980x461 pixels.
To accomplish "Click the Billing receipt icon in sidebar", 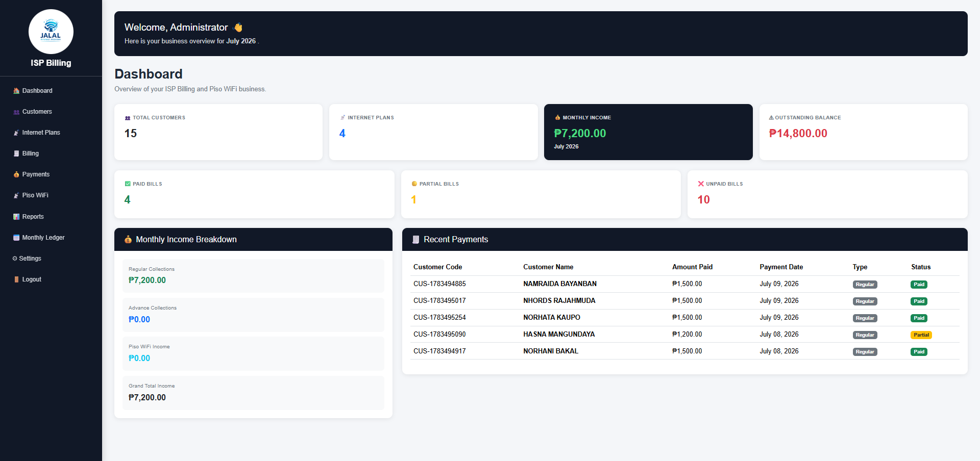I will 16,153.
